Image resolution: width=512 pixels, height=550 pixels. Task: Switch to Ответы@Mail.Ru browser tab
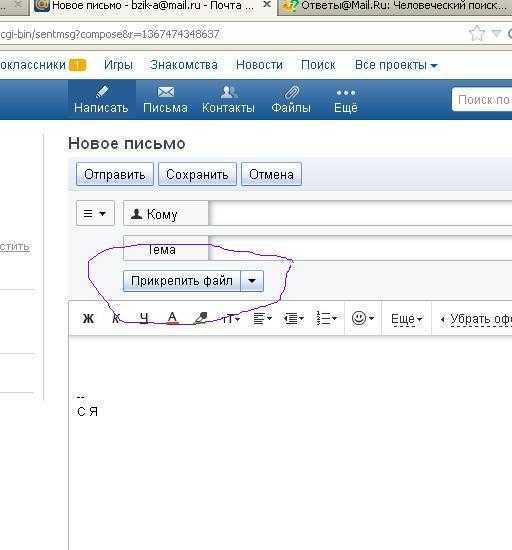pyautogui.click(x=396, y=6)
